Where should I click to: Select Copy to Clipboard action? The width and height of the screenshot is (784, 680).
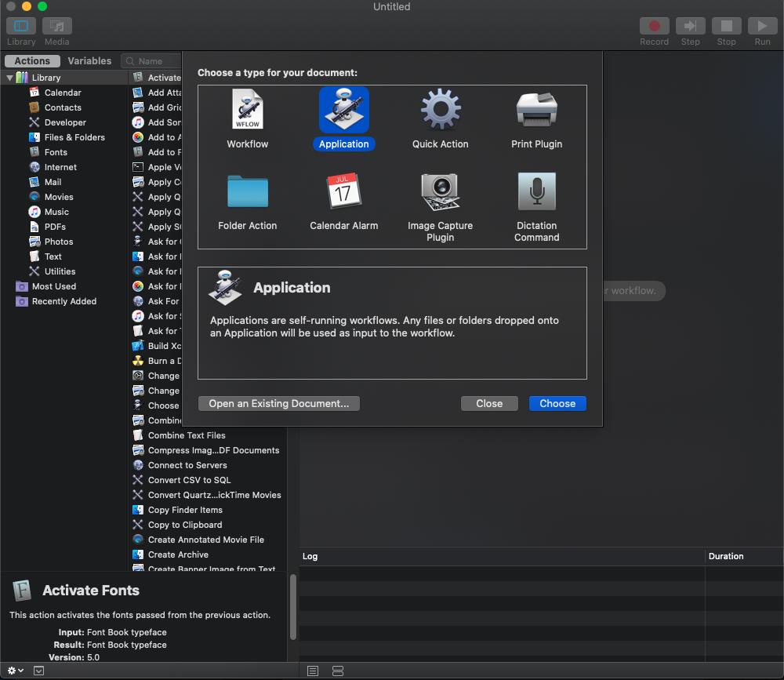click(x=208, y=525)
